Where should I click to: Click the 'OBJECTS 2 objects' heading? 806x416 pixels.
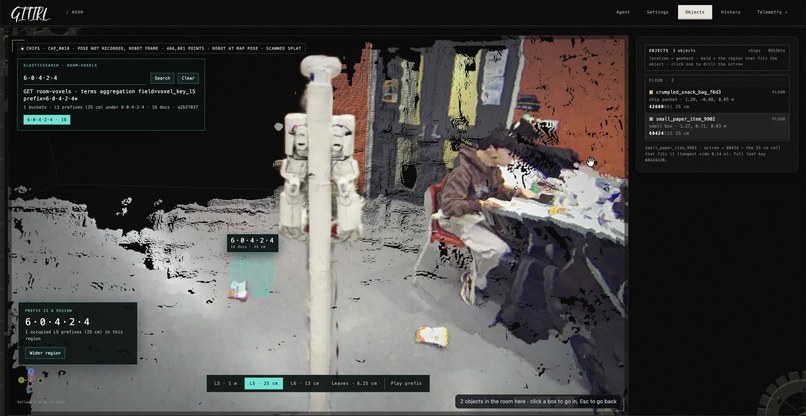672,51
